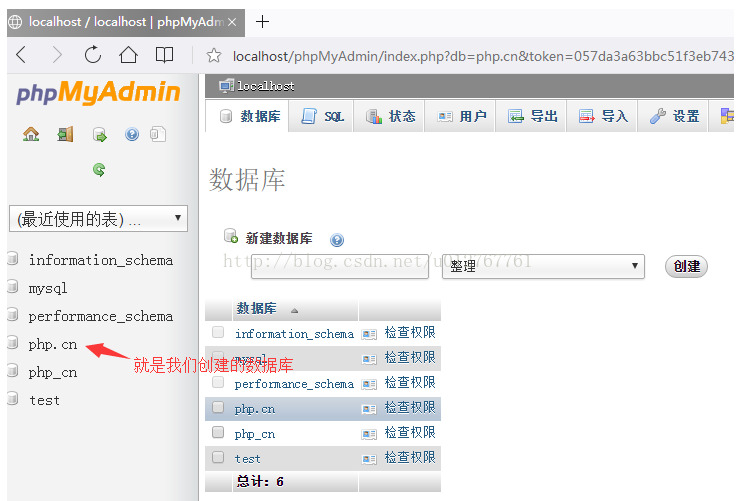Click the log out door icon
Screen dimensions: 736x501
pyautogui.click(x=65, y=134)
